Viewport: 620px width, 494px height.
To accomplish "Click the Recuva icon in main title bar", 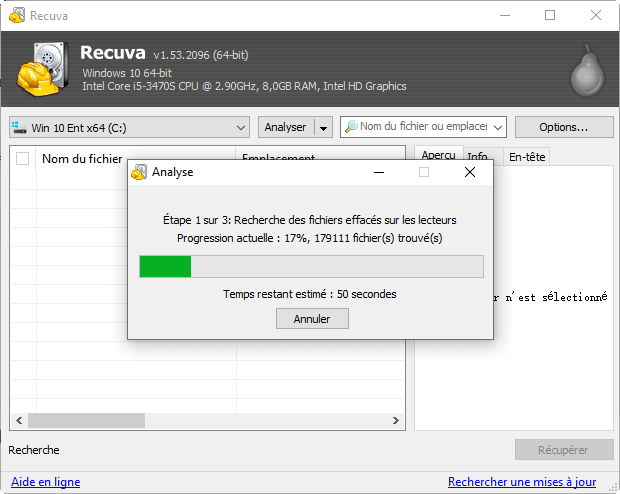I will [17, 15].
